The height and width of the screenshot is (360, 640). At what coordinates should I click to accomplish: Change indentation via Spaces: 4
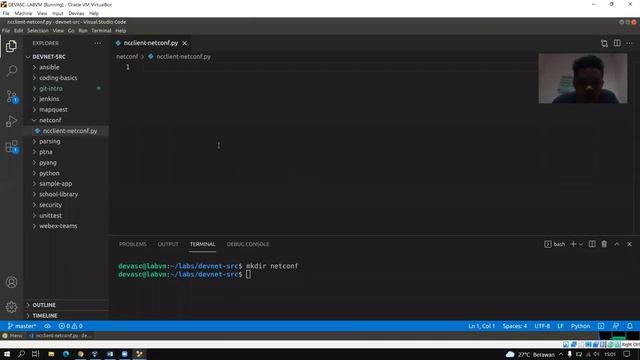(x=515, y=326)
